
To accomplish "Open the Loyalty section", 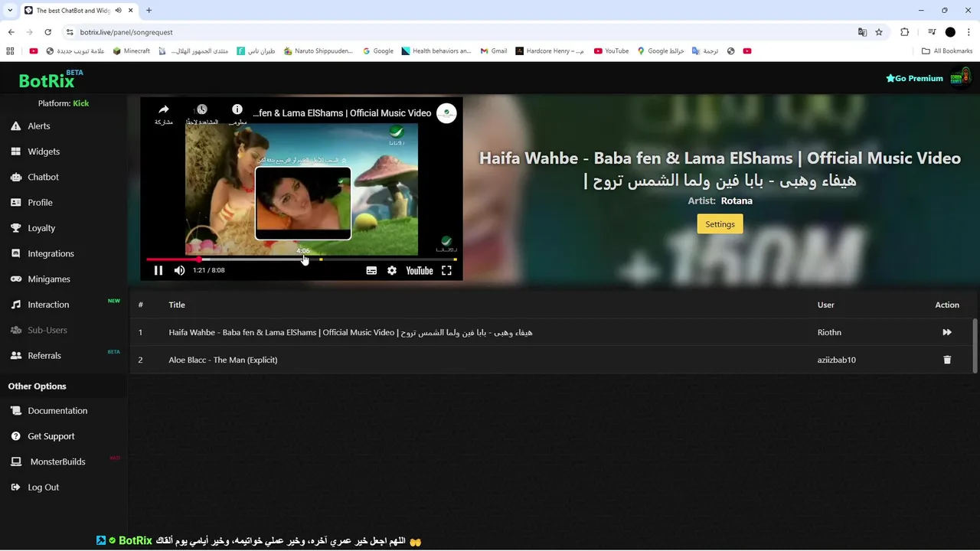I will [41, 228].
